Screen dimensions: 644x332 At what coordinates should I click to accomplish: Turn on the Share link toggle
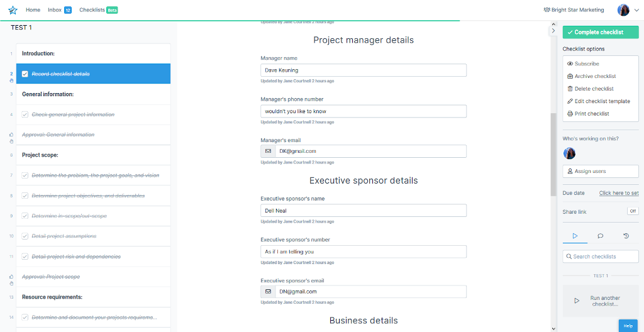[x=633, y=211]
